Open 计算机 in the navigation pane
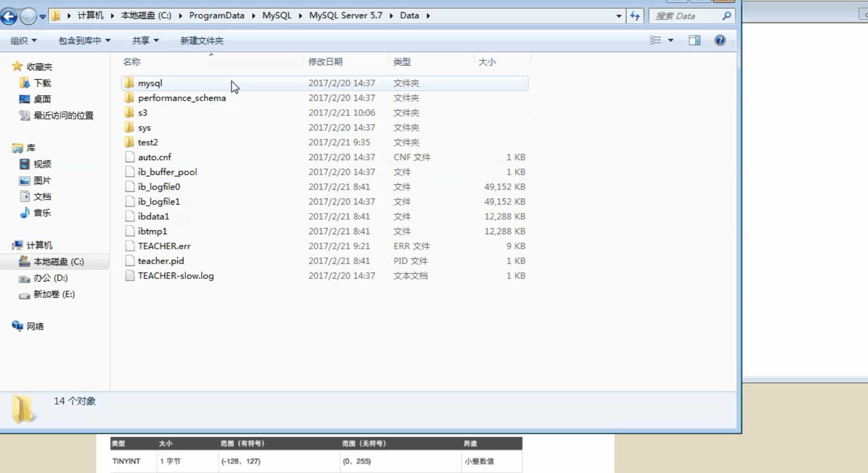The height and width of the screenshot is (473, 868). click(x=39, y=245)
